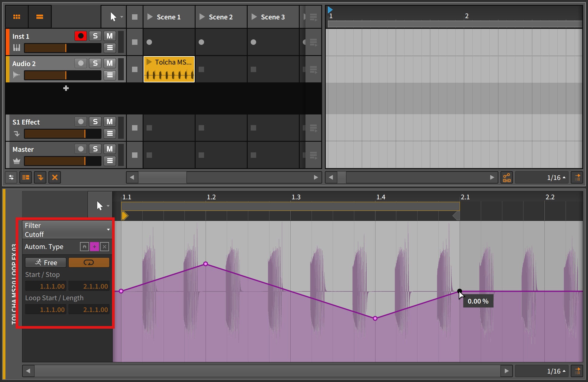The height and width of the screenshot is (382, 588).
Task: Click the loop toggle icon next to Free
Action: (x=89, y=263)
